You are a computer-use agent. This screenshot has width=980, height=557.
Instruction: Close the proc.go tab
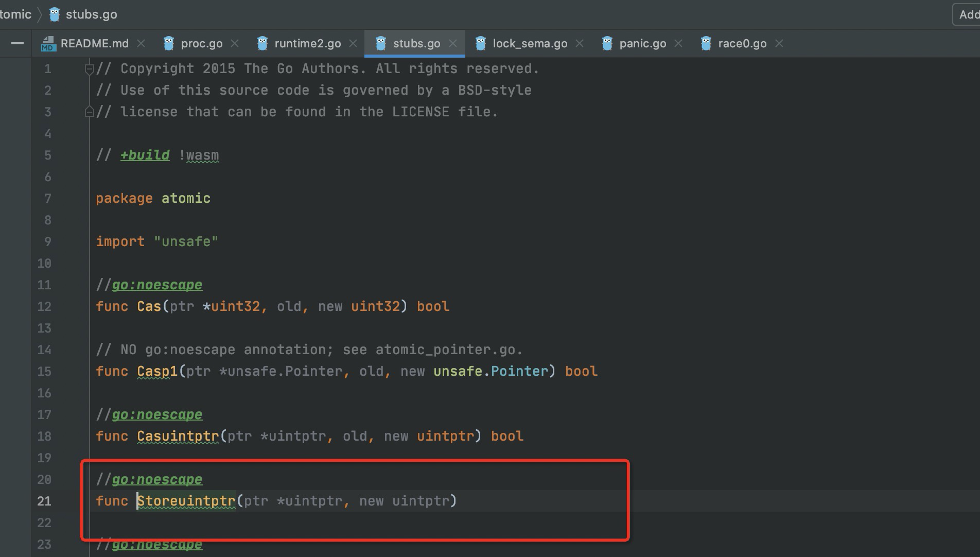pos(235,44)
